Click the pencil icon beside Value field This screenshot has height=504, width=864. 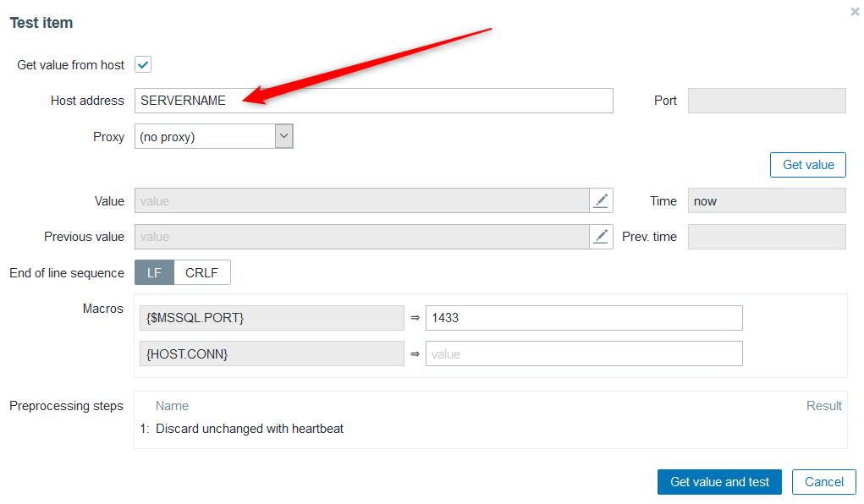[x=601, y=201]
